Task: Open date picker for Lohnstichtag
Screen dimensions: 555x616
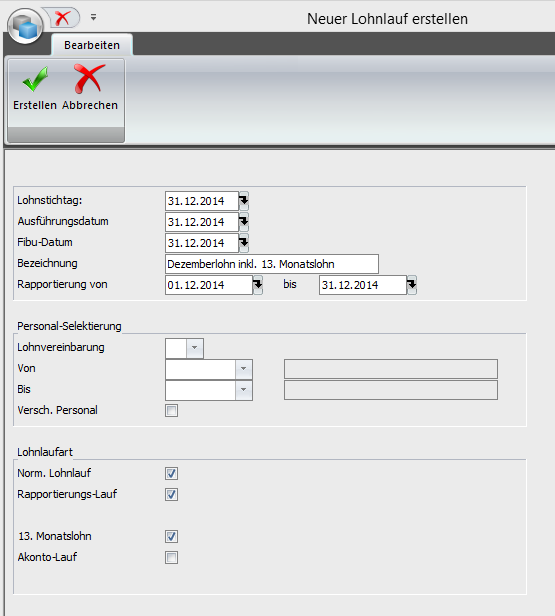Action: point(244,201)
